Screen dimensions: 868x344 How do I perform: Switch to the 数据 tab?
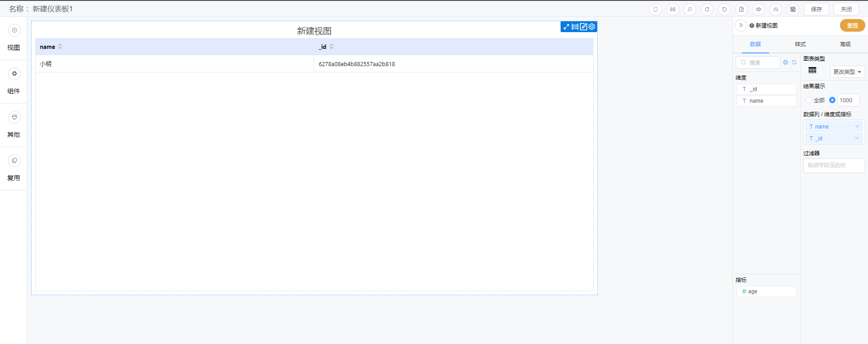[x=755, y=44]
